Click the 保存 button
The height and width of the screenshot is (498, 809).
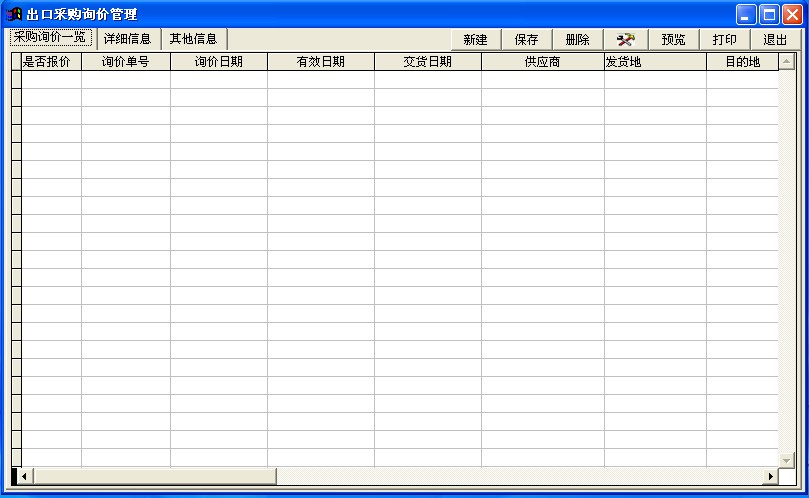527,40
